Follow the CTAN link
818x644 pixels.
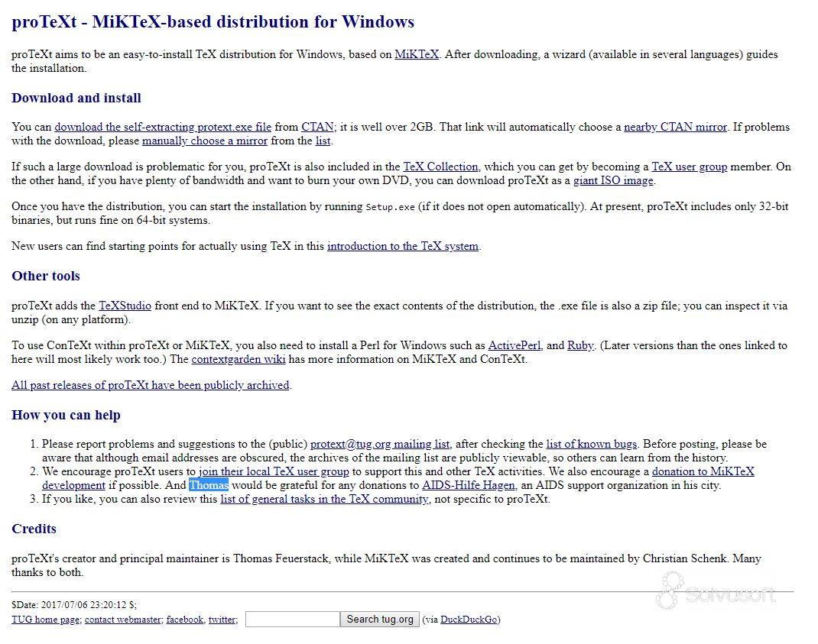pos(317,127)
